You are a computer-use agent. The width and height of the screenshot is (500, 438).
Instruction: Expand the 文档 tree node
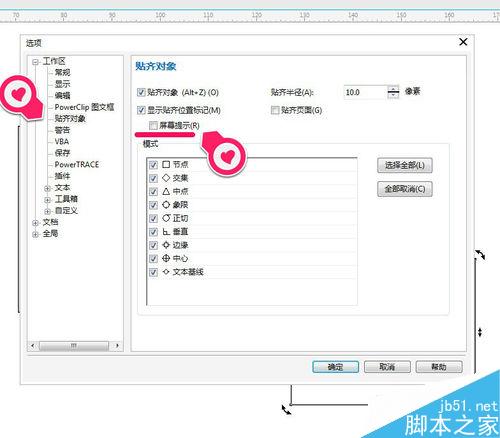35,223
